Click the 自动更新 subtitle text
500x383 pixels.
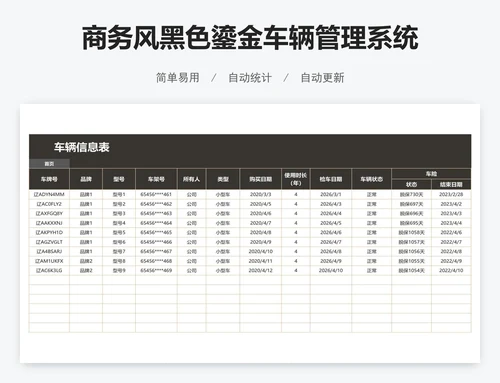click(x=322, y=78)
